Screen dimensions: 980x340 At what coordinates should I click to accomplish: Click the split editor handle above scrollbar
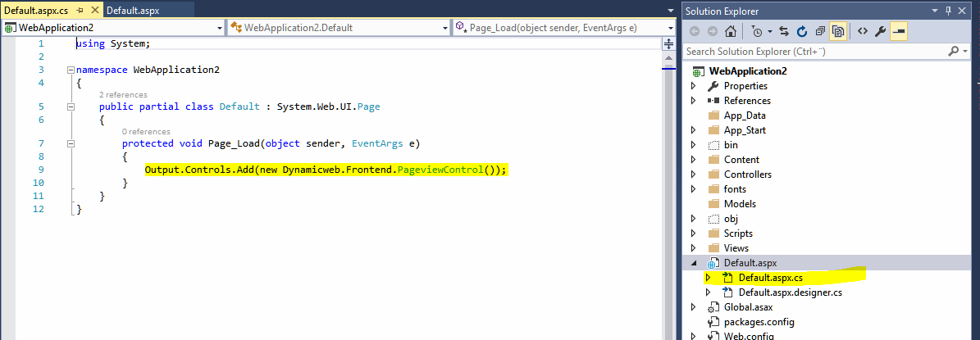(668, 43)
